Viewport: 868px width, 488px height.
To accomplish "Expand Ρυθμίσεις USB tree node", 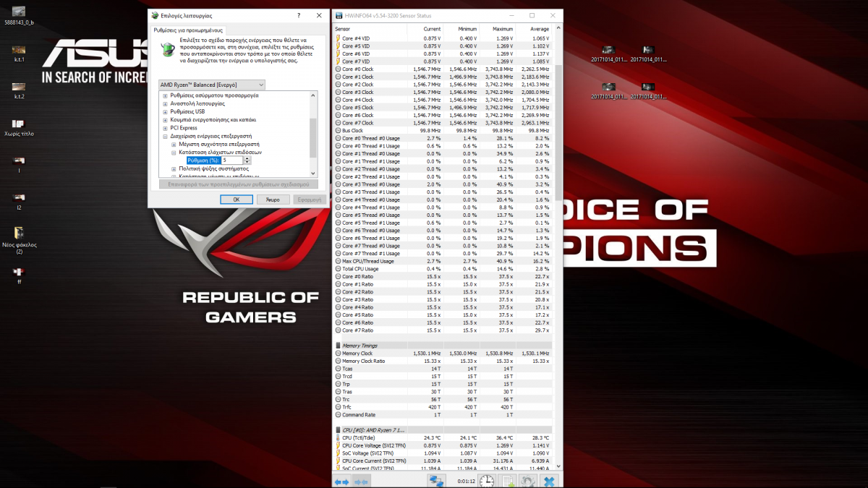I will 165,111.
